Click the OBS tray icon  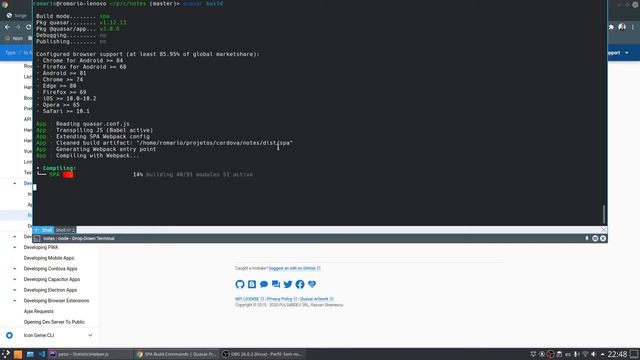click(x=550, y=354)
